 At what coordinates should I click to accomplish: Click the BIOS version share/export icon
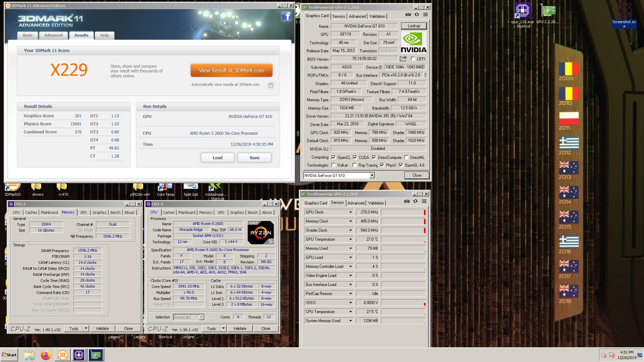click(x=403, y=59)
